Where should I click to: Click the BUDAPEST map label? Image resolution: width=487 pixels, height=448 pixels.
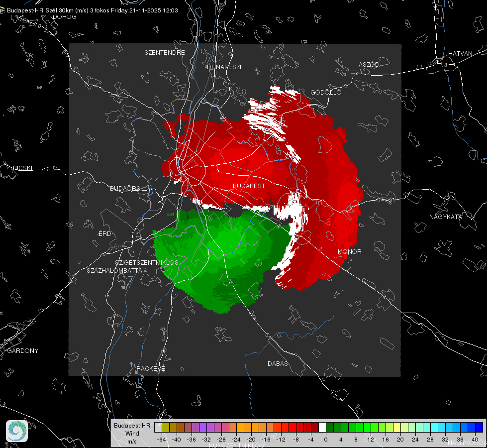(249, 186)
